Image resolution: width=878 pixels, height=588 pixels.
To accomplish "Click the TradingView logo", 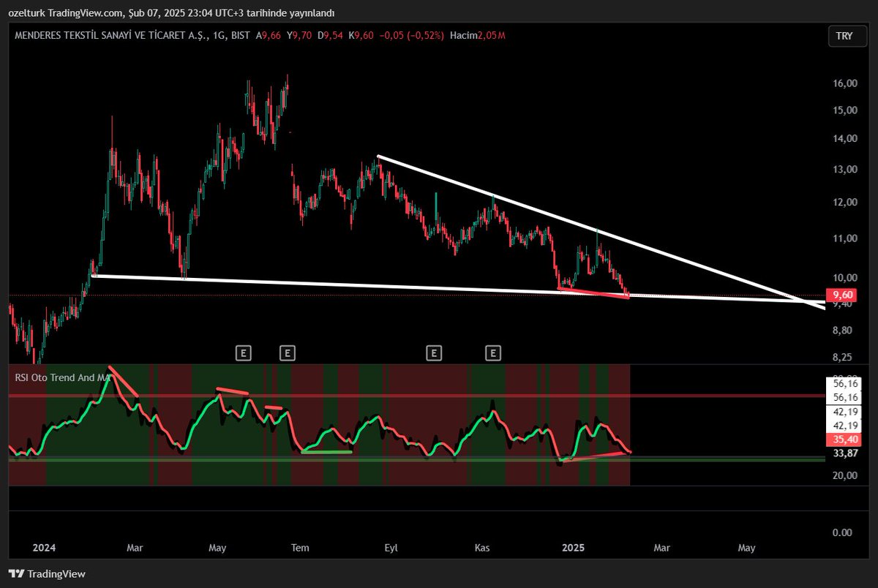I will (47, 574).
